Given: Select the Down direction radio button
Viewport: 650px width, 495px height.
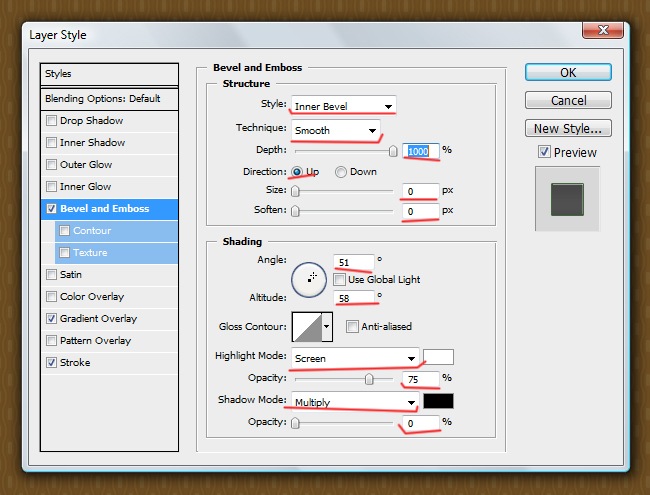Looking at the screenshot, I should pyautogui.click(x=341, y=172).
